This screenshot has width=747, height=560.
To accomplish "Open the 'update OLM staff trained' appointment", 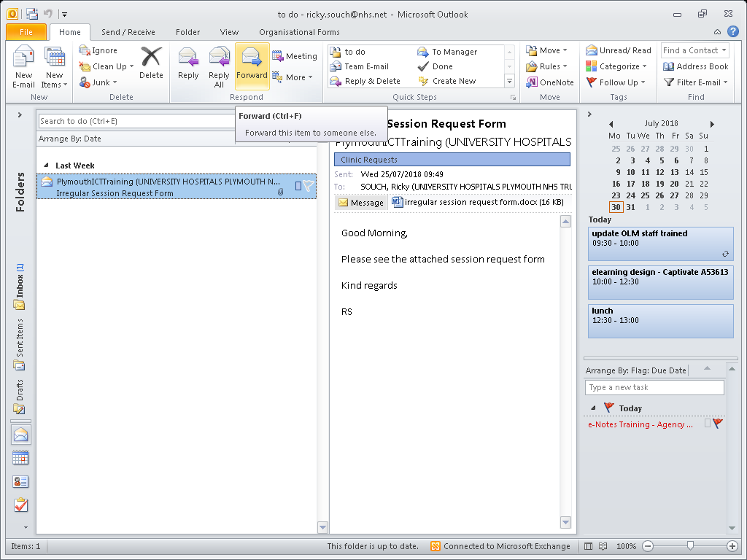I will pos(660,244).
